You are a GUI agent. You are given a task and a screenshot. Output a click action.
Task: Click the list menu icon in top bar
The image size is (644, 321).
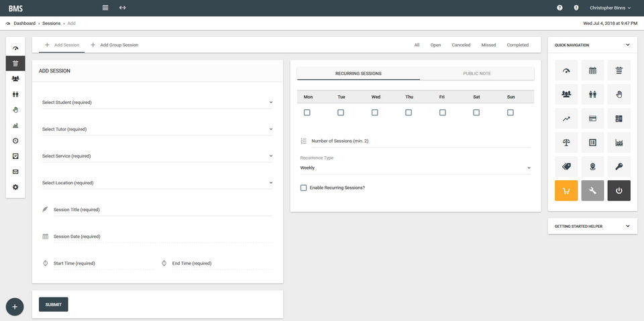[105, 8]
